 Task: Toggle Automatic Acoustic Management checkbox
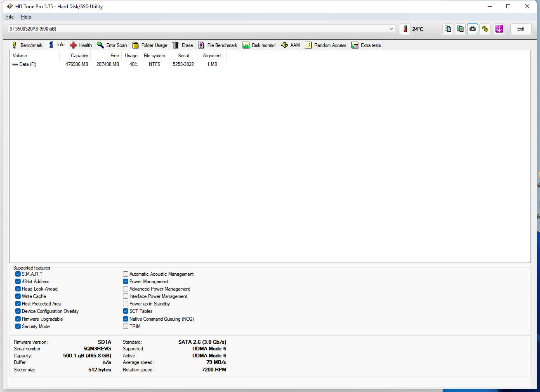tap(126, 274)
